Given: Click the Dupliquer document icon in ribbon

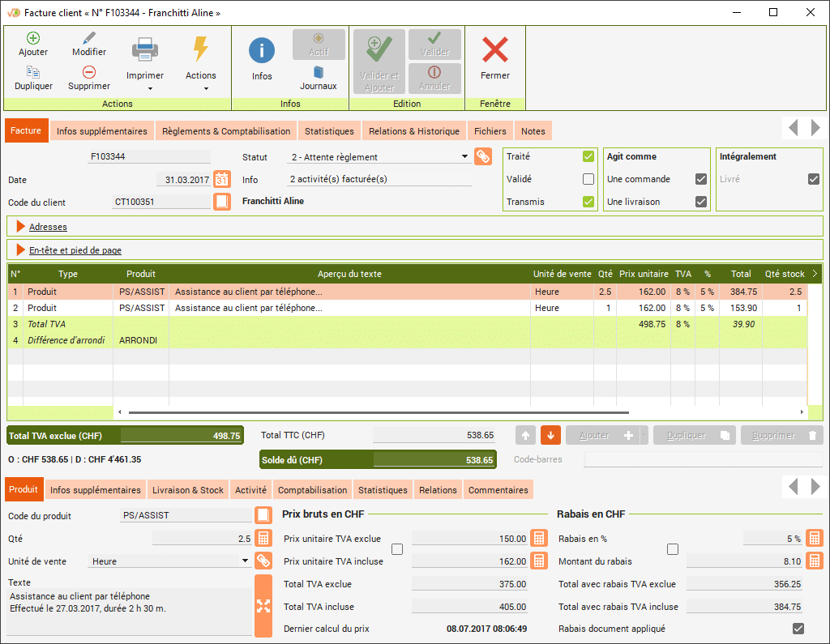Looking at the screenshot, I should (33, 72).
